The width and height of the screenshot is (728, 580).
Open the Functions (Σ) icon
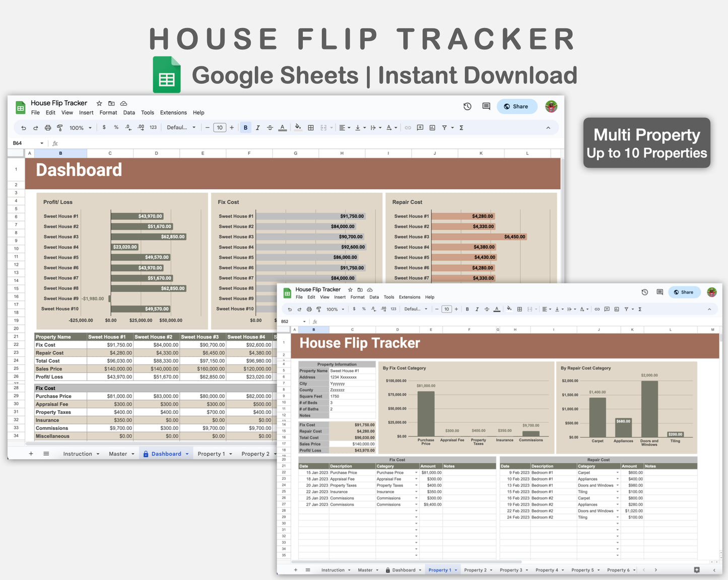click(461, 127)
